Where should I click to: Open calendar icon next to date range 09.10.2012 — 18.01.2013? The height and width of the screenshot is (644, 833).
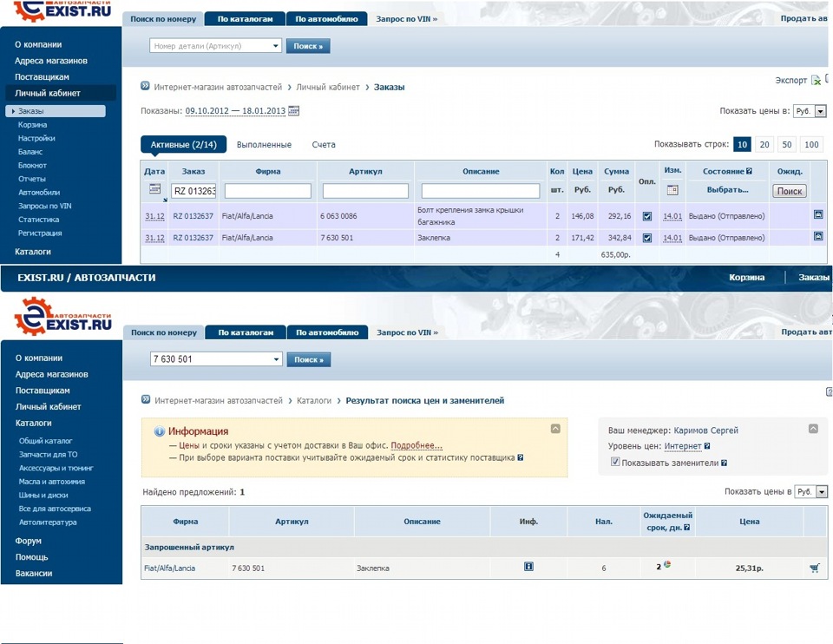tap(293, 110)
